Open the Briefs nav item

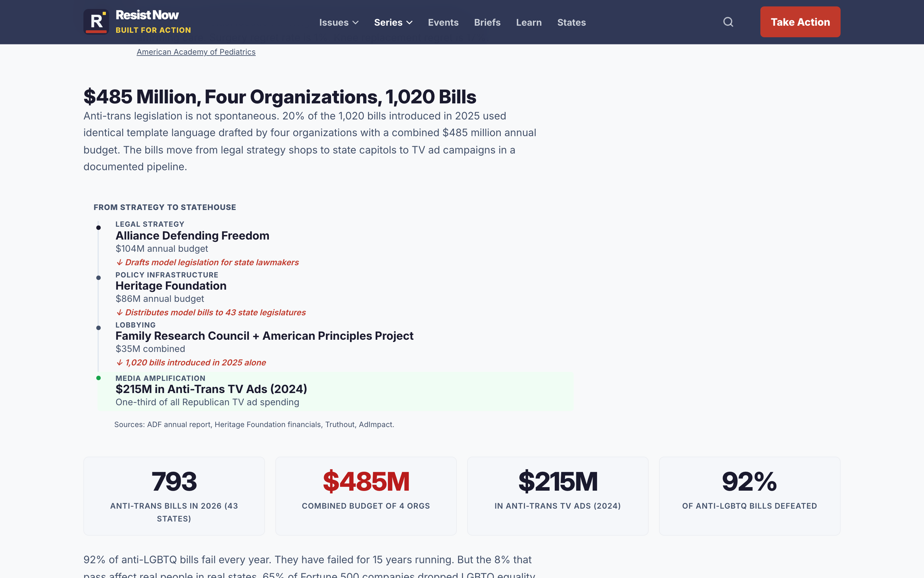[x=487, y=22]
